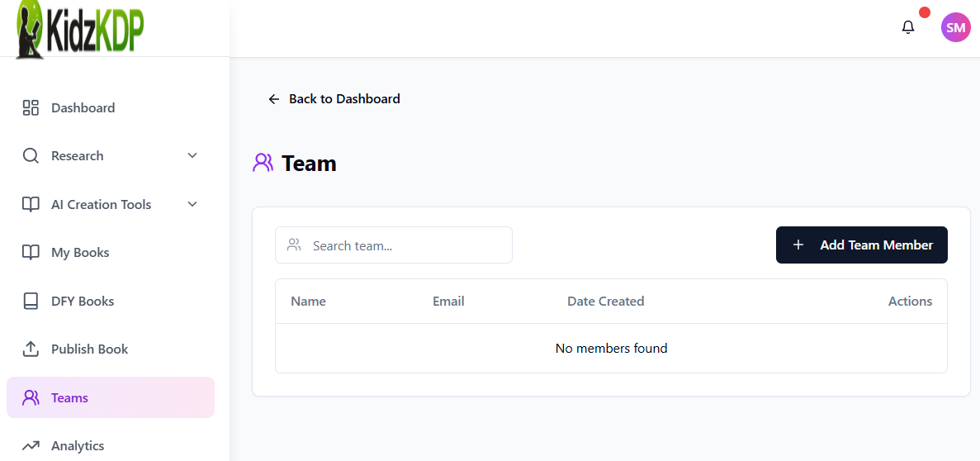Click the notification bell icon
The height and width of the screenshot is (461, 980).
coord(908,27)
